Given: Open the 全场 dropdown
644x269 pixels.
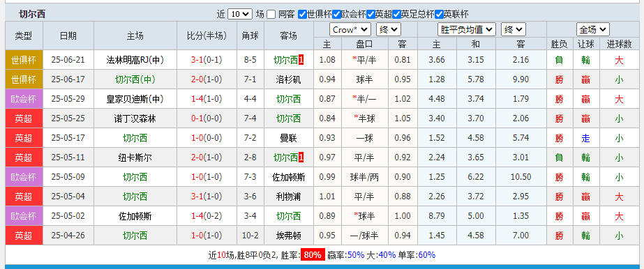Looking at the screenshot, I should pyautogui.click(x=592, y=29).
